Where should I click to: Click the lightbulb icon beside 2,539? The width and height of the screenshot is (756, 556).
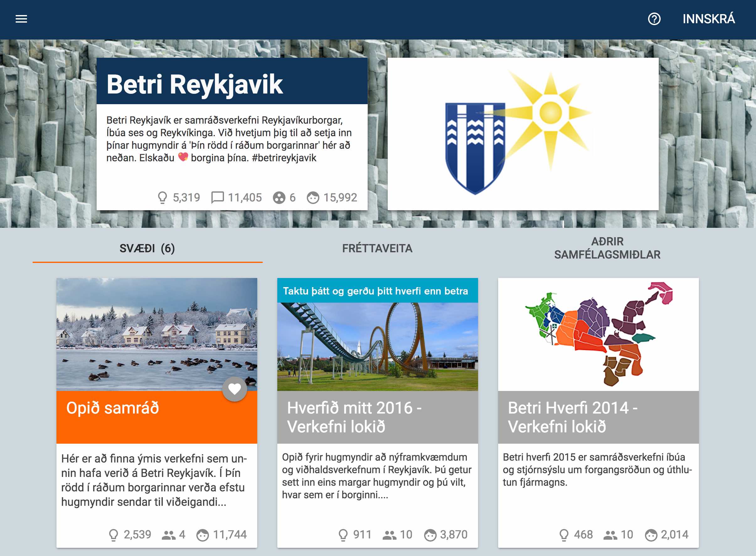pyautogui.click(x=114, y=534)
